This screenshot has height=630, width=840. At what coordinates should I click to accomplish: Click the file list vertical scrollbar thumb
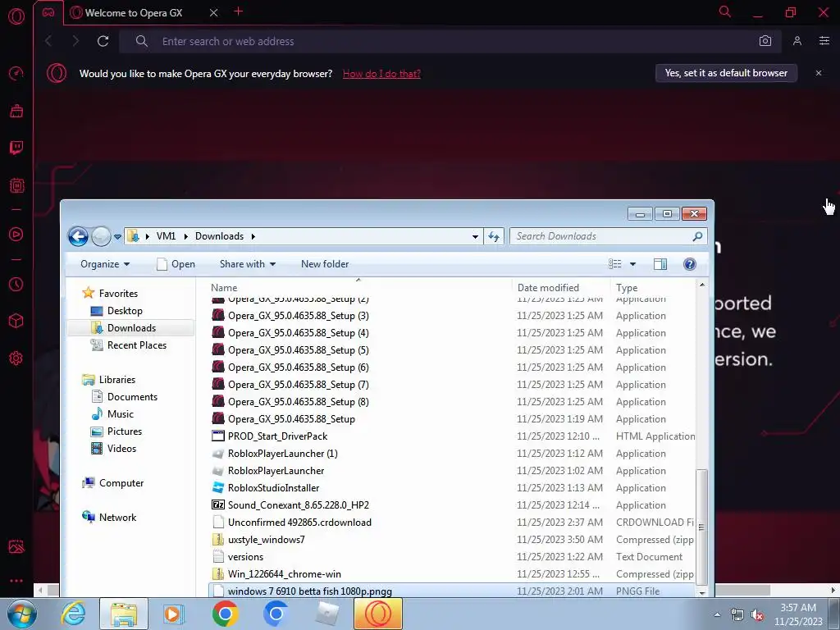coord(701,527)
